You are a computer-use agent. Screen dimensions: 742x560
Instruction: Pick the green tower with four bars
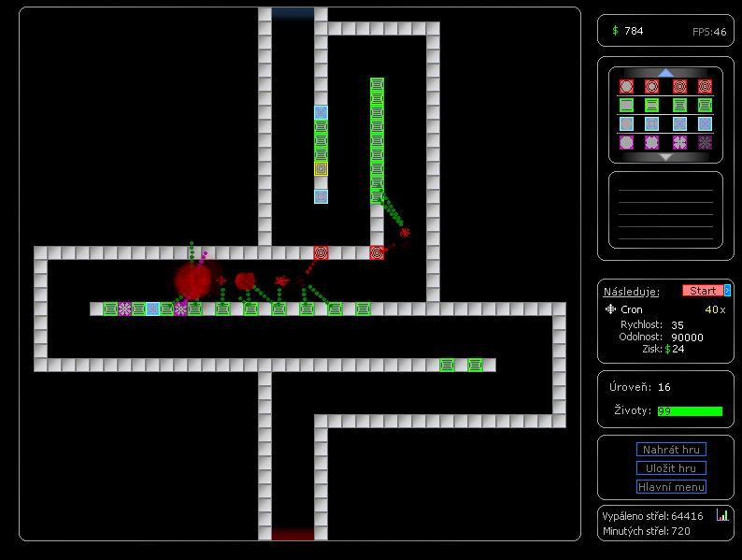[x=651, y=105]
